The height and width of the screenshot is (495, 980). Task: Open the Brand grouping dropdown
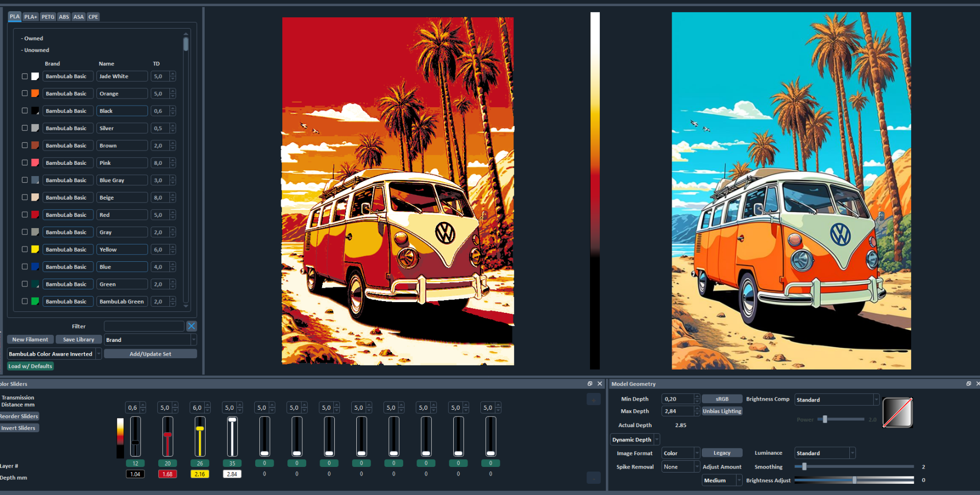click(151, 340)
